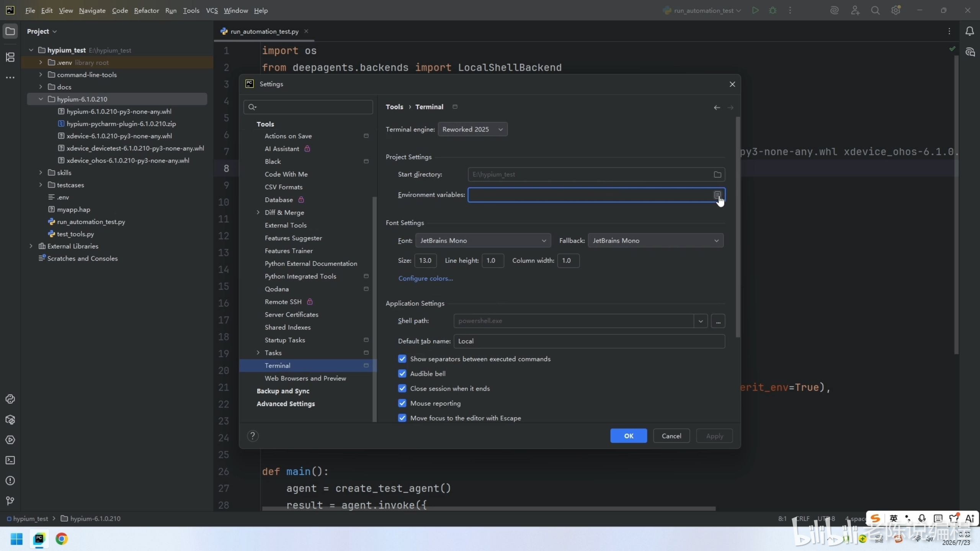The height and width of the screenshot is (551, 980).
Task: Open the Problems tool window icon
Action: (10, 481)
